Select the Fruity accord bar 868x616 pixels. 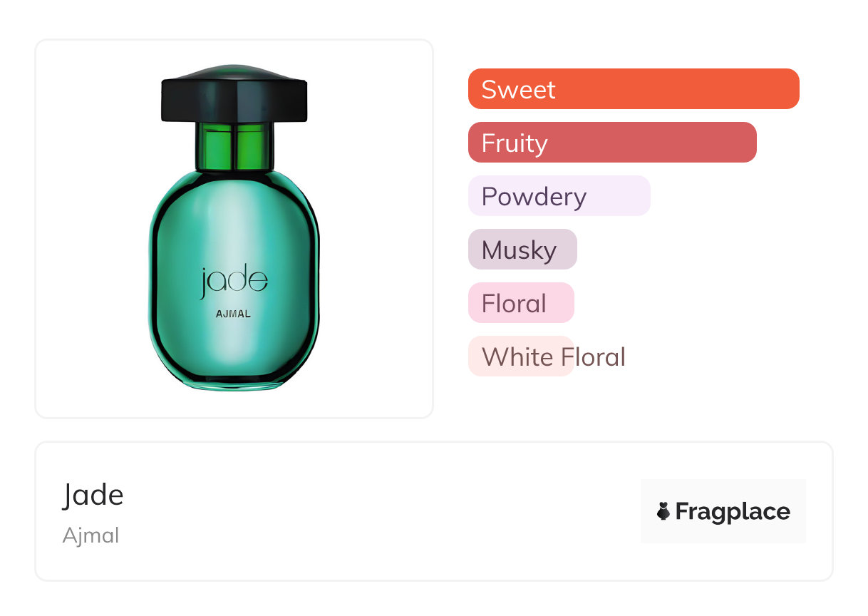click(x=611, y=143)
